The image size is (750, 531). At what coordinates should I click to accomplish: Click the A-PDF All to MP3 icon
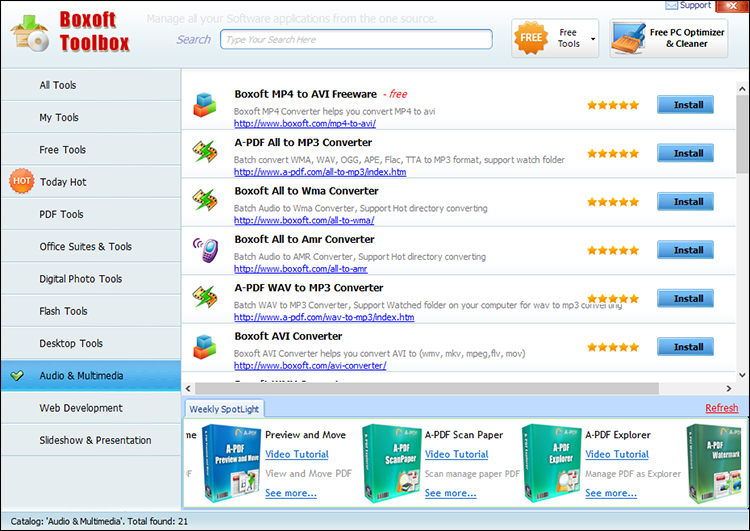[205, 152]
